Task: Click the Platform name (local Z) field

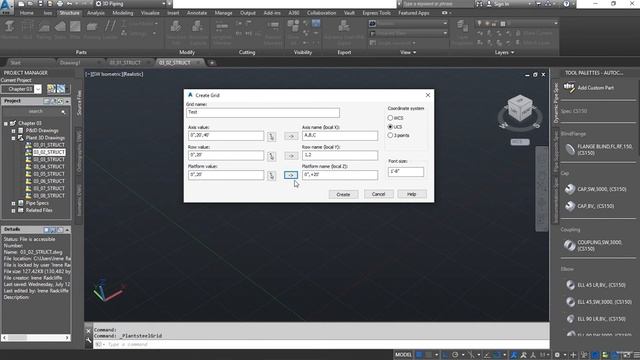Action: (340, 175)
